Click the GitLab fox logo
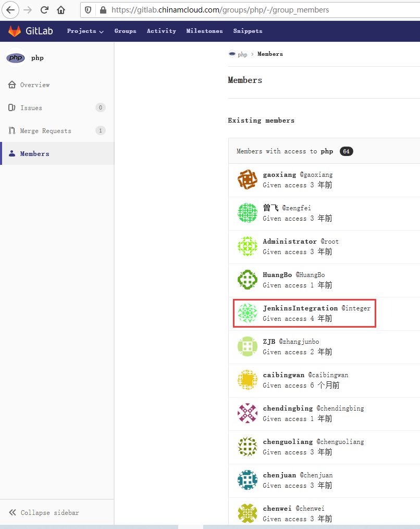Screen dimensions: 420x529 point(15,31)
